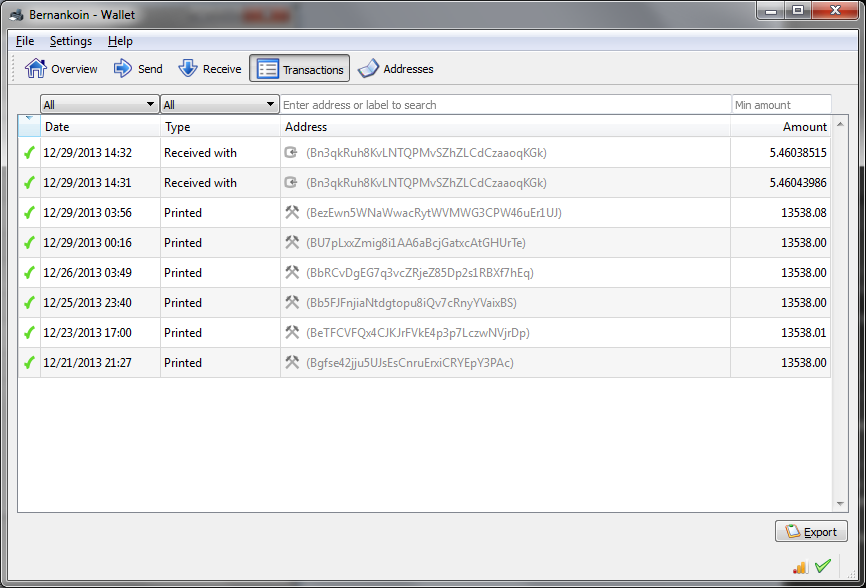Screen dimensions: 866x588
Task: Select amount 5.46038515
Action: (798, 153)
